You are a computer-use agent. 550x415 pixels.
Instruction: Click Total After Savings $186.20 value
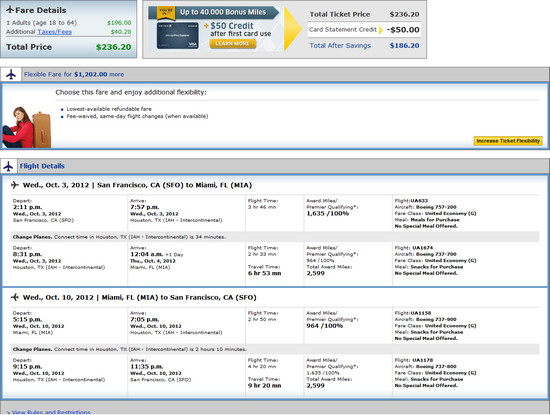[404, 46]
